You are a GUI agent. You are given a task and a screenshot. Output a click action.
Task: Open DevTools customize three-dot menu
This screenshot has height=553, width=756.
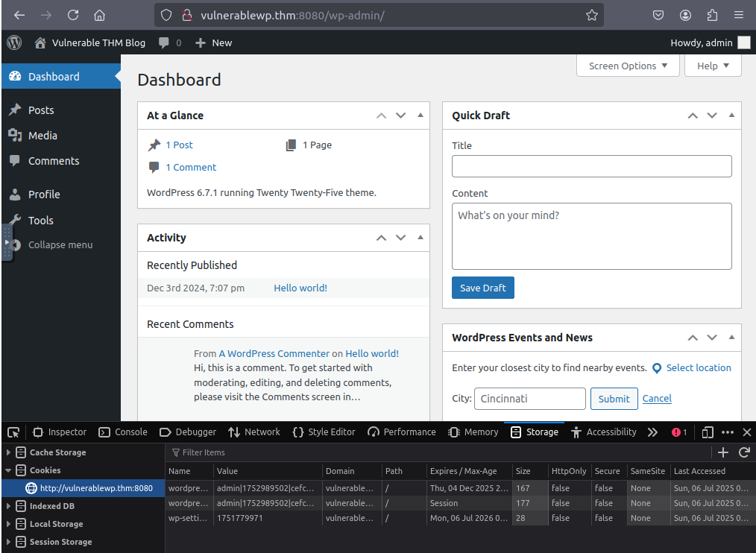tap(728, 432)
